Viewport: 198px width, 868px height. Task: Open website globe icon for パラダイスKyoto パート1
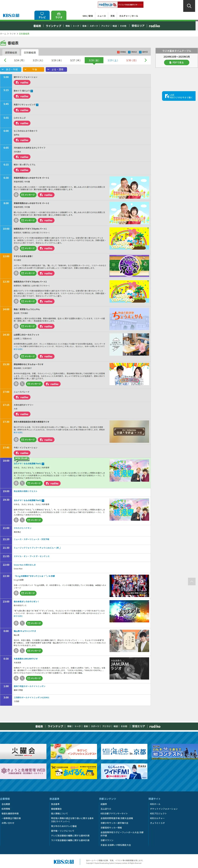pyautogui.click(x=16, y=248)
